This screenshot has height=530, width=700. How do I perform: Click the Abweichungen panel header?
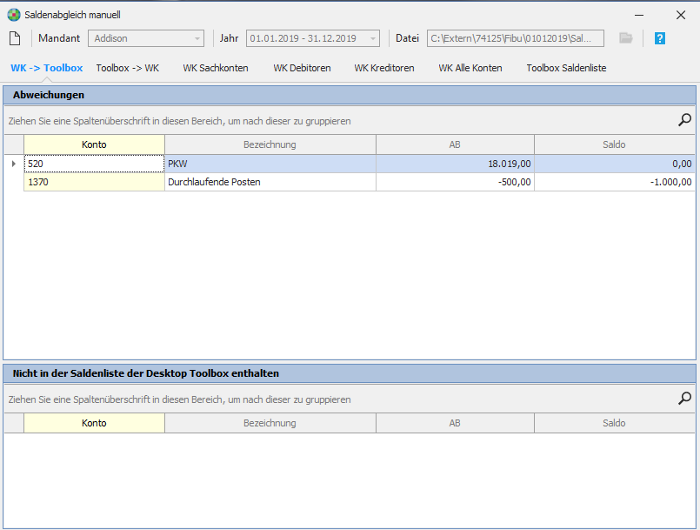point(350,95)
